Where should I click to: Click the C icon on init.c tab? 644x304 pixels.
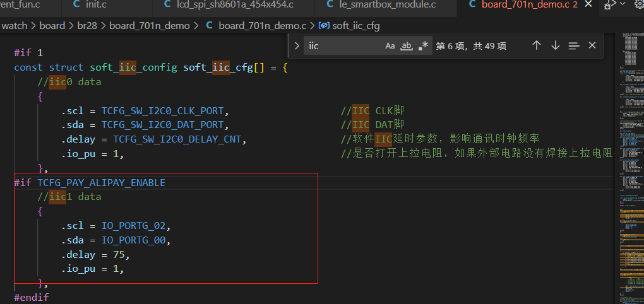[76, 4]
